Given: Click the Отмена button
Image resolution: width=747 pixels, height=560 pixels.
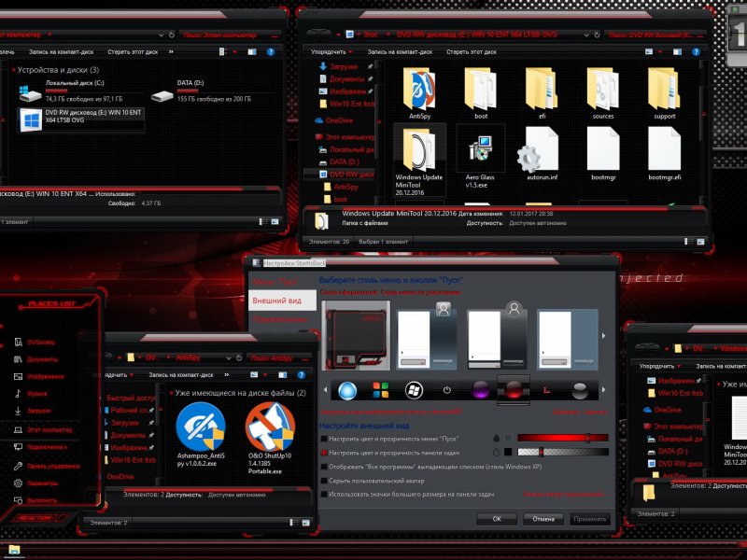Looking at the screenshot, I should pos(543,519).
